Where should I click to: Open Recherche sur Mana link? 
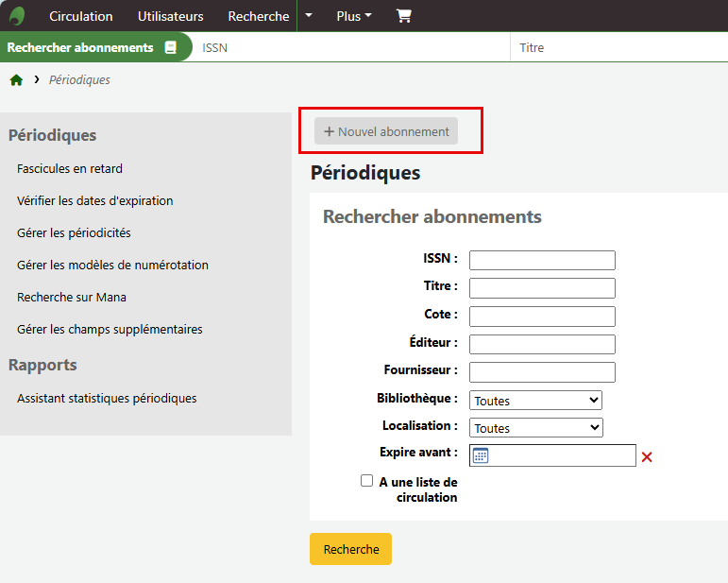click(x=72, y=298)
